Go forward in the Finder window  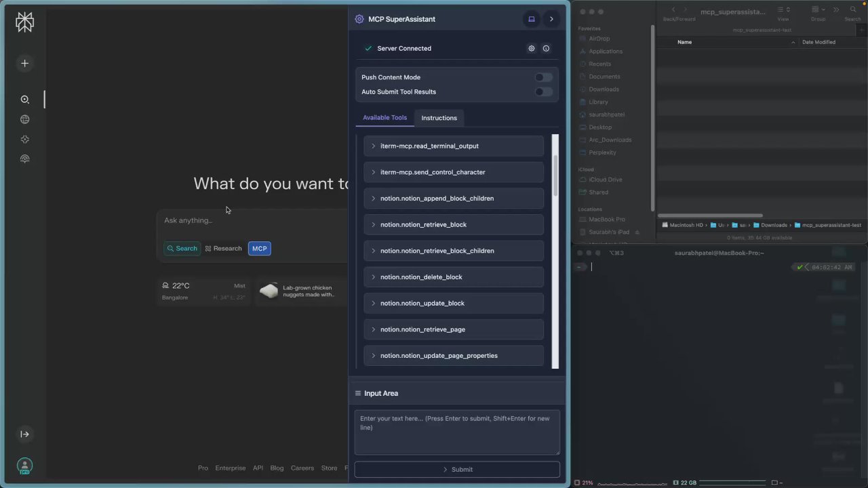point(686,9)
